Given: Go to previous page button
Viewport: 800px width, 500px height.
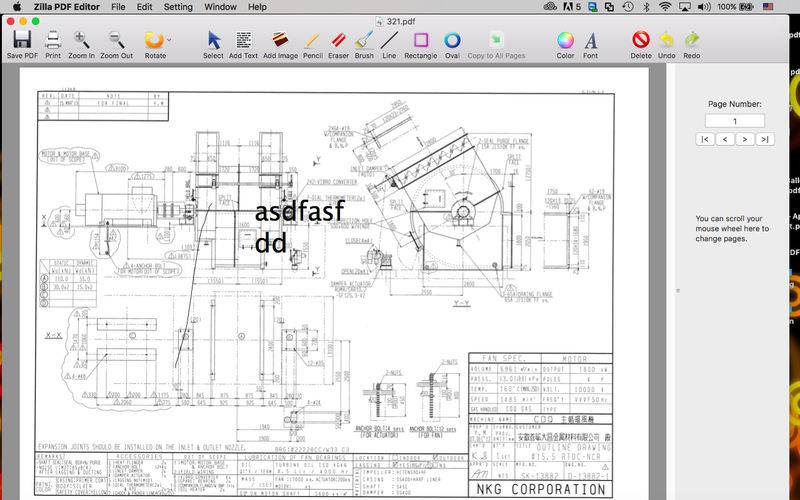Looking at the screenshot, I should [x=725, y=139].
